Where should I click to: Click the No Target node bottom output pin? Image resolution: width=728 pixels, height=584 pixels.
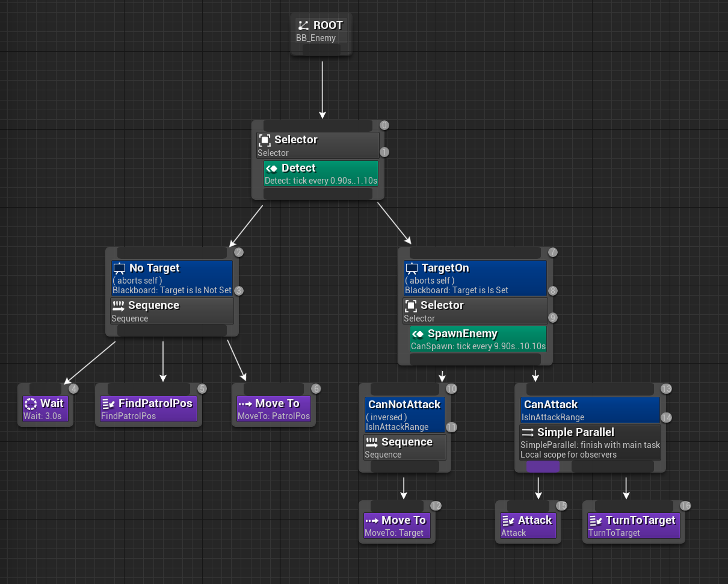(172, 331)
